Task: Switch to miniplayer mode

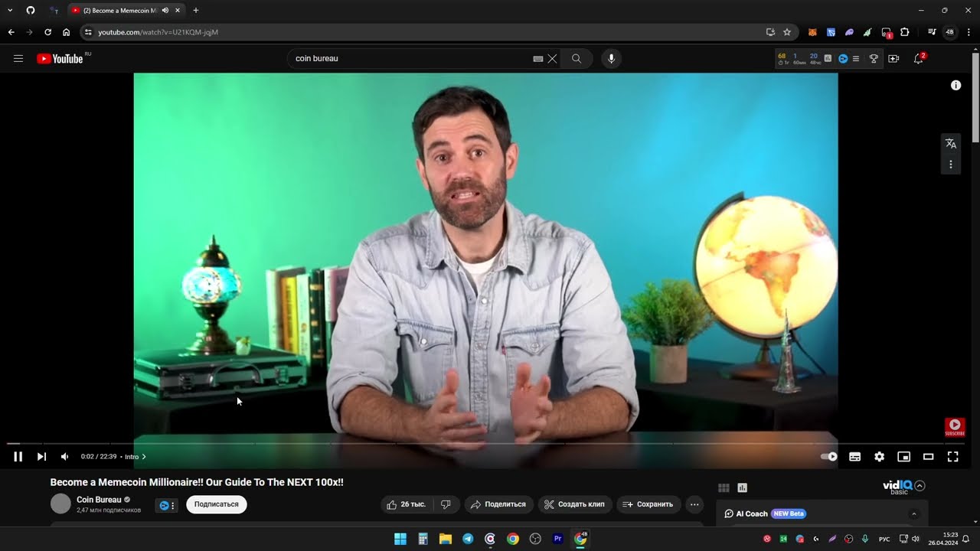Action: click(903, 457)
